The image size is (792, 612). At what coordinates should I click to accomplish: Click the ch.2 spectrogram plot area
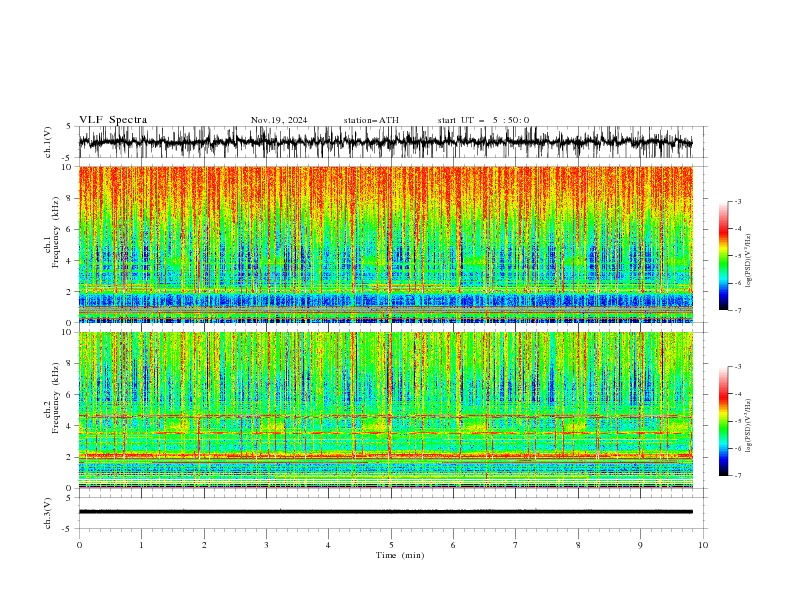tap(385, 410)
